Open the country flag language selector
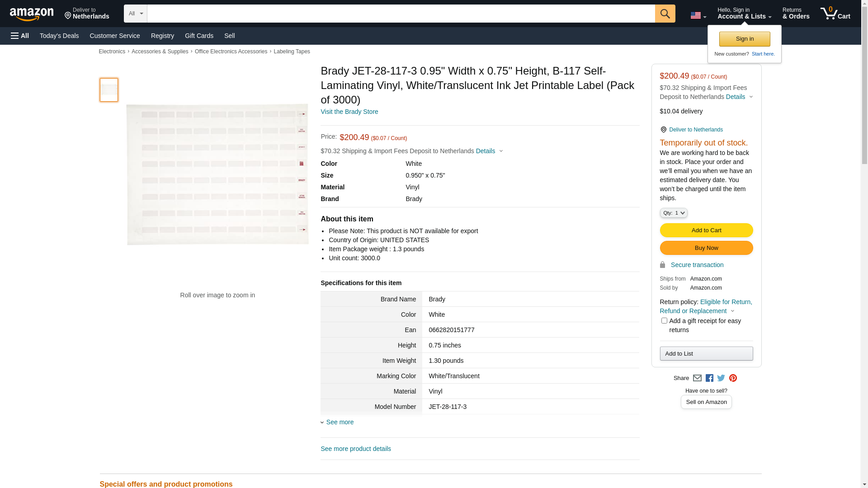Screen dimensions: 868x488 (698, 15)
